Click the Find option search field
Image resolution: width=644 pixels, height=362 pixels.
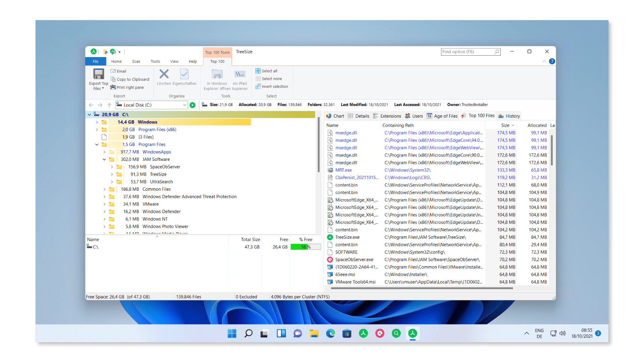click(x=468, y=52)
